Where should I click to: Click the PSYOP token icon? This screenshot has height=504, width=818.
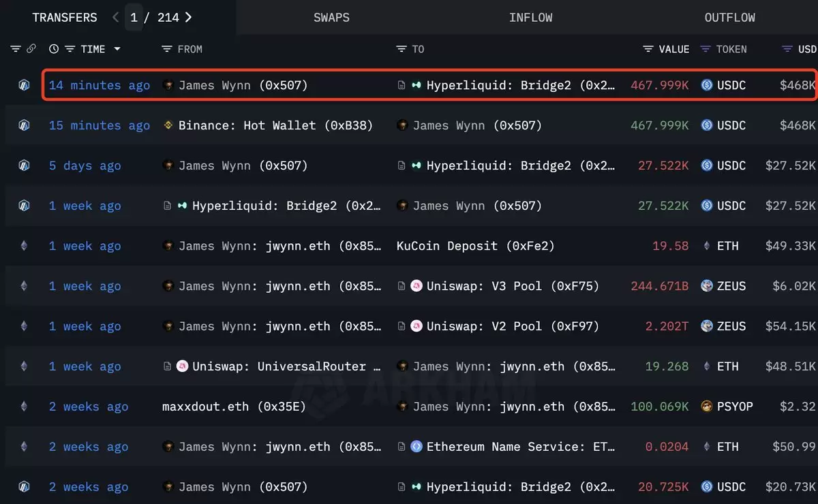[x=707, y=407]
